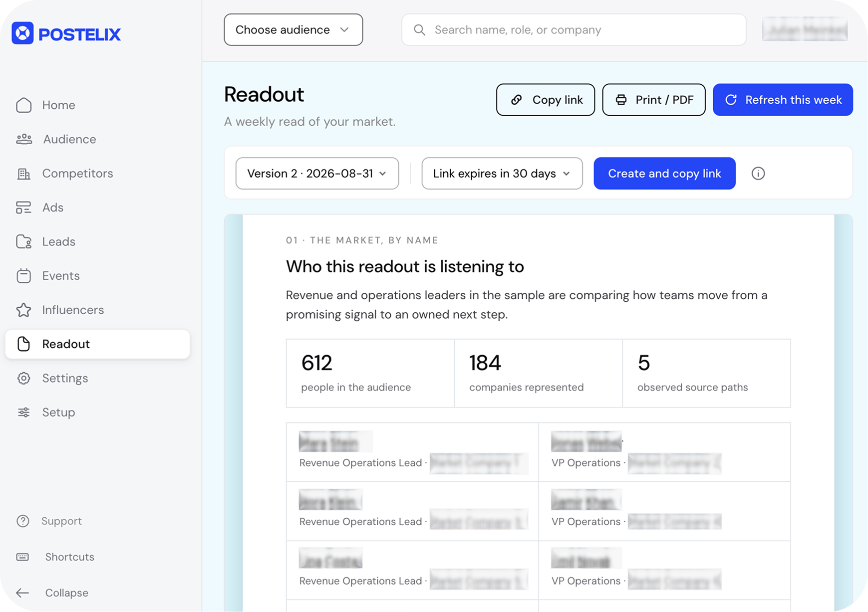Open the blurred user profile at top right
This screenshot has width=868, height=612.
805,29
